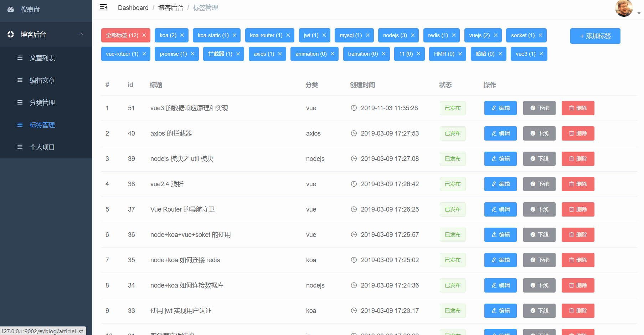Remove the socket (1) tag
This screenshot has height=335, width=644.
(541, 35)
